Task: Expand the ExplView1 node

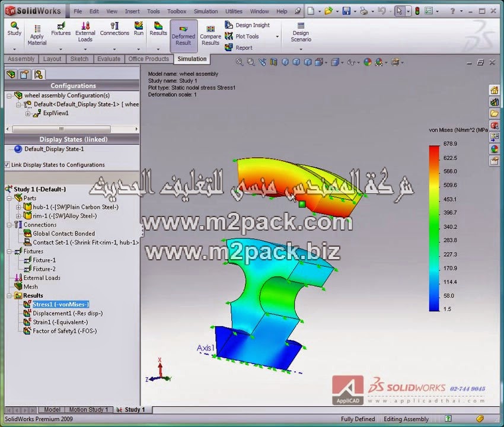Action: pyautogui.click(x=28, y=113)
